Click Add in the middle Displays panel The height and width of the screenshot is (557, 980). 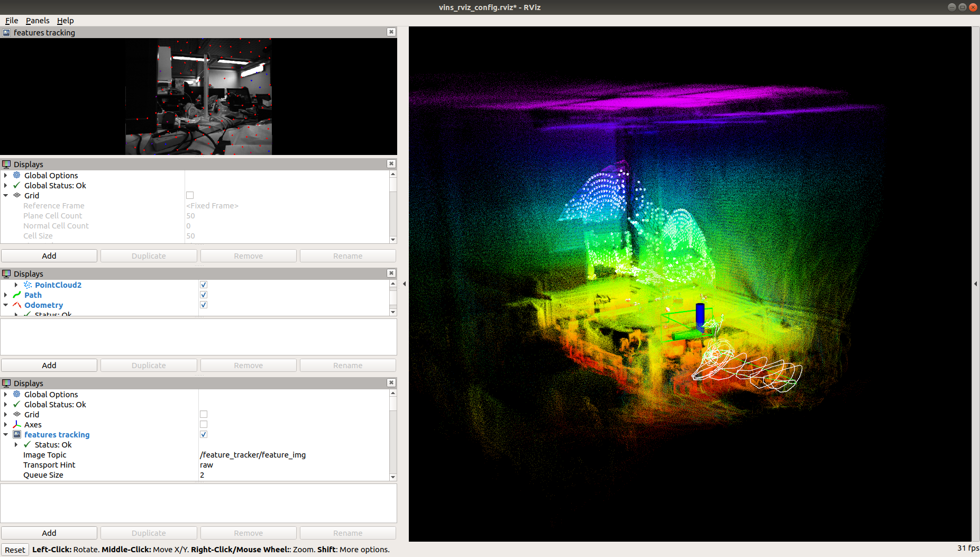49,365
